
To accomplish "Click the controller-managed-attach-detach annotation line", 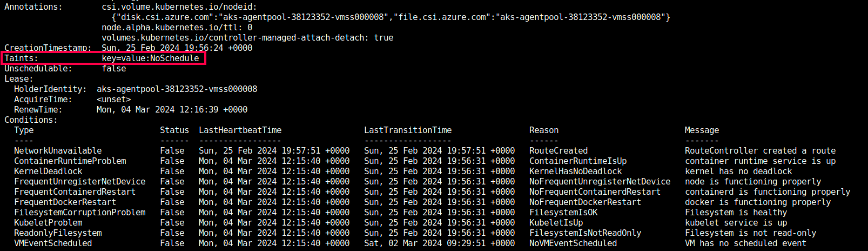I will (247, 38).
